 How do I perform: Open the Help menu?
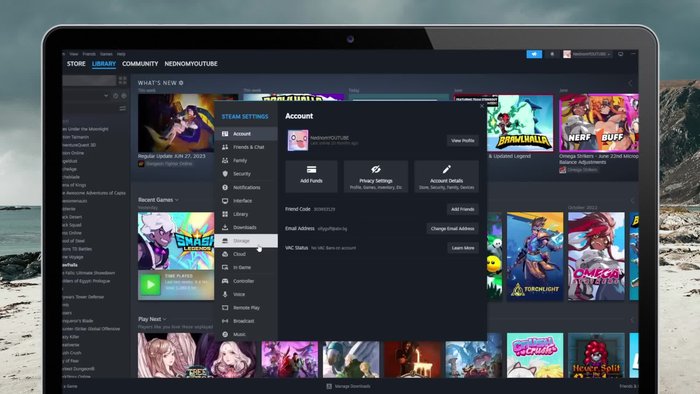coord(121,54)
